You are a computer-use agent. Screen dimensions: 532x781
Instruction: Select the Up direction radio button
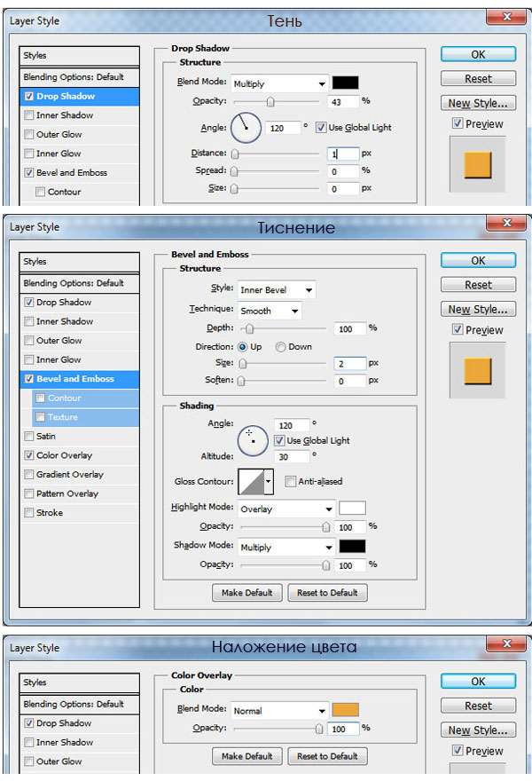pyautogui.click(x=242, y=347)
